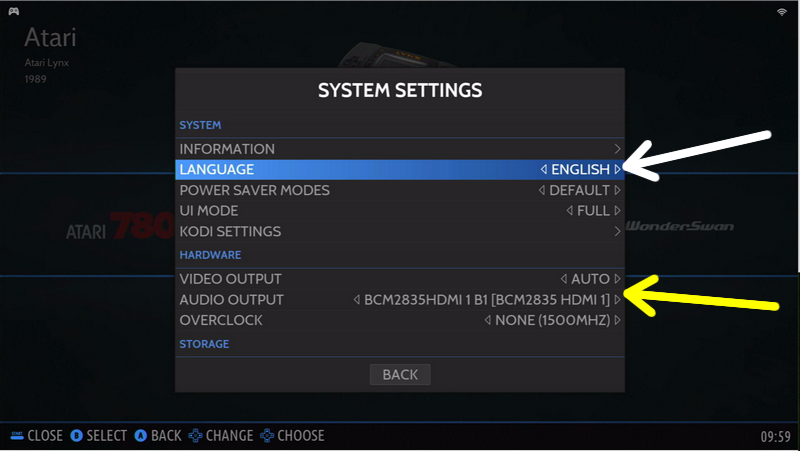The image size is (800, 451).
Task: Click the clock showing 09:59
Action: click(x=776, y=437)
